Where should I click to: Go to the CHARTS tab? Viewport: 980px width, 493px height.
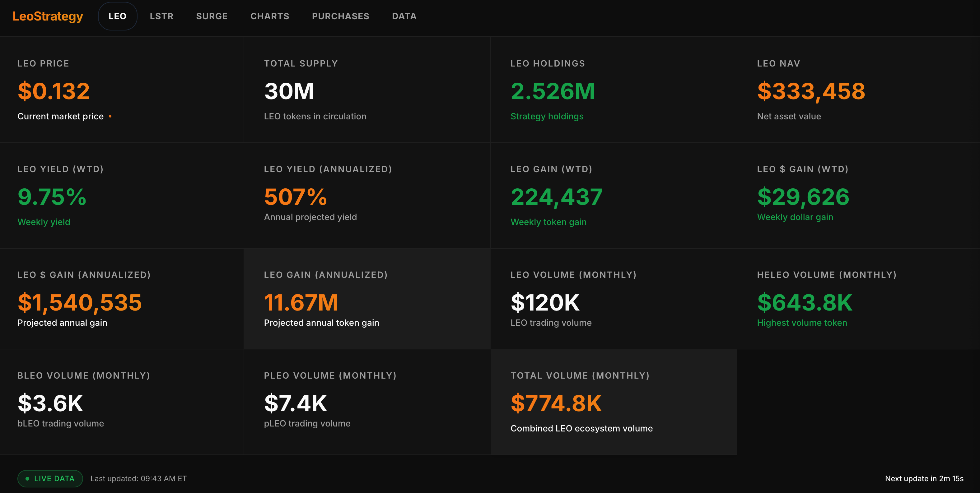tap(269, 16)
